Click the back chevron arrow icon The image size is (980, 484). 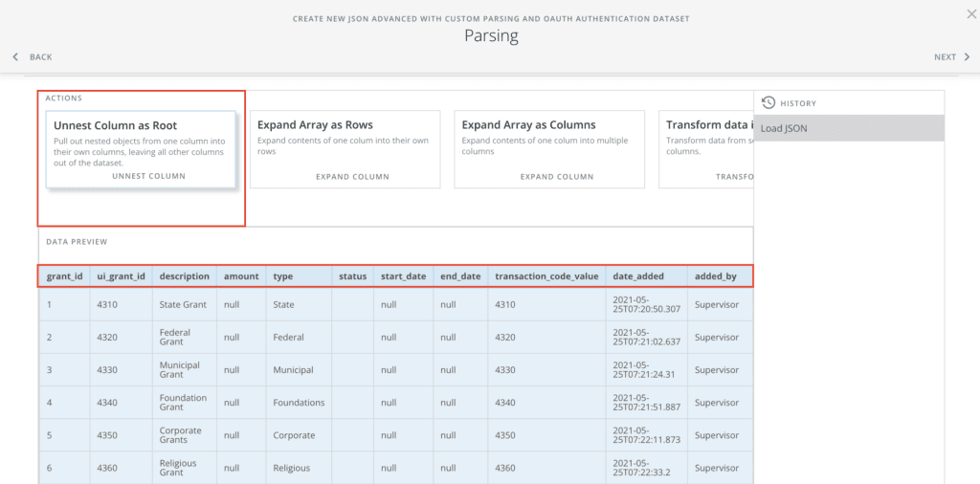(x=15, y=56)
